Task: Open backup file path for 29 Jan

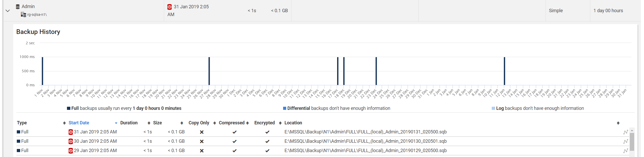Action: [x=365, y=151]
